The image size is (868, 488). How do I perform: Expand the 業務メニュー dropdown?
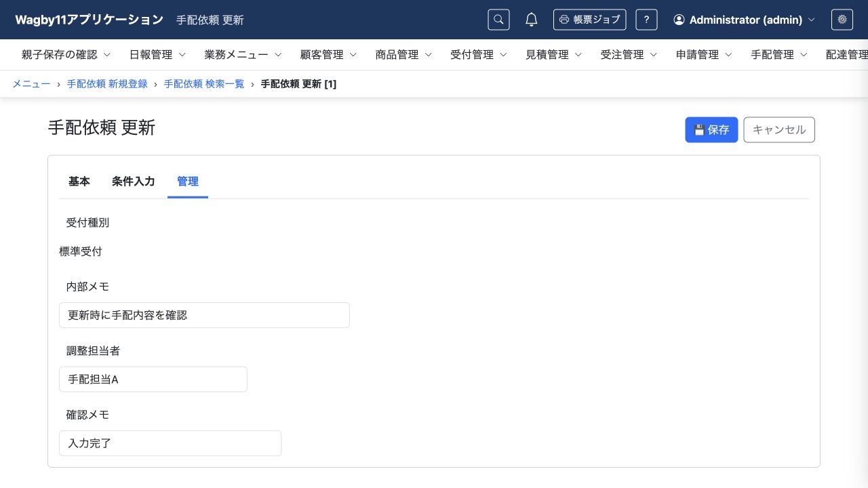point(243,55)
